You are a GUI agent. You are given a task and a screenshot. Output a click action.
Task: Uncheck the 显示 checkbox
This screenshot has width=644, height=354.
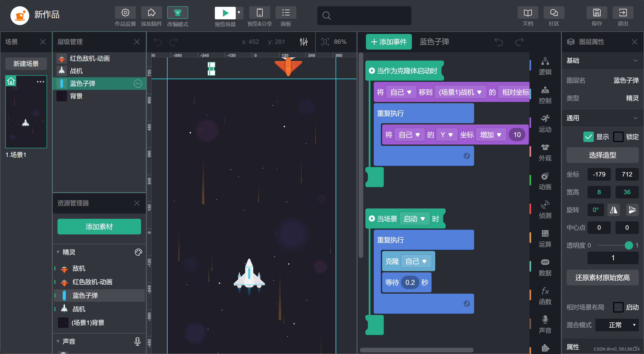pos(588,137)
